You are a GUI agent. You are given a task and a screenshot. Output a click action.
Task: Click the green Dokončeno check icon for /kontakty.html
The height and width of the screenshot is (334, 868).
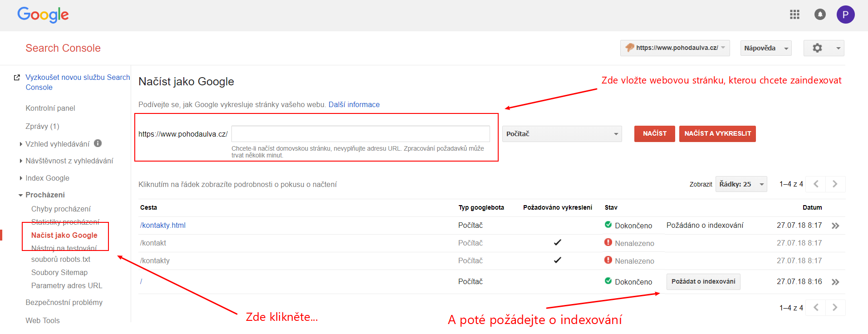(608, 225)
